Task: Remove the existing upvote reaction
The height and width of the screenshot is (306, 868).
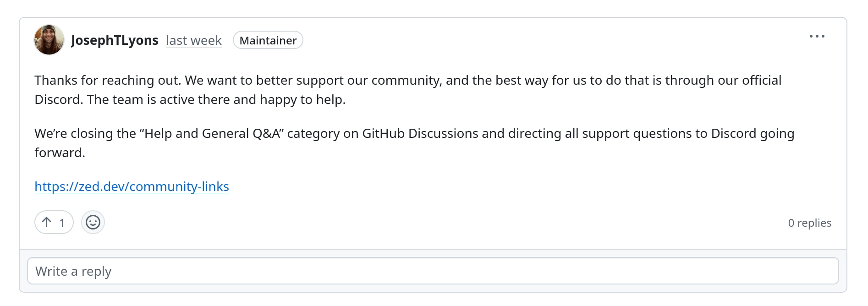Action: tap(54, 222)
